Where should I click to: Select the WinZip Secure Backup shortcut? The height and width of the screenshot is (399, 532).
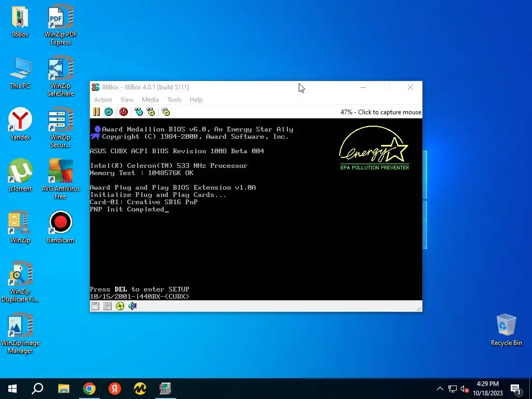pos(60,128)
